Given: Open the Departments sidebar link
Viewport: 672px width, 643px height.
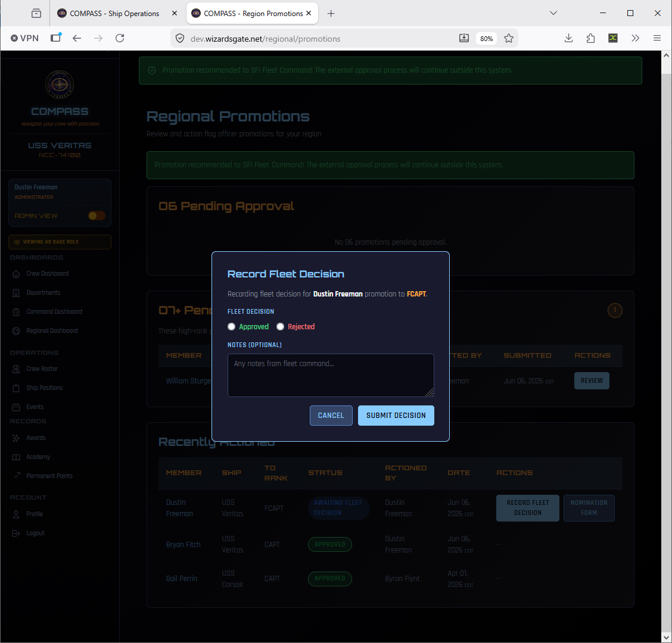Looking at the screenshot, I should pos(43,292).
